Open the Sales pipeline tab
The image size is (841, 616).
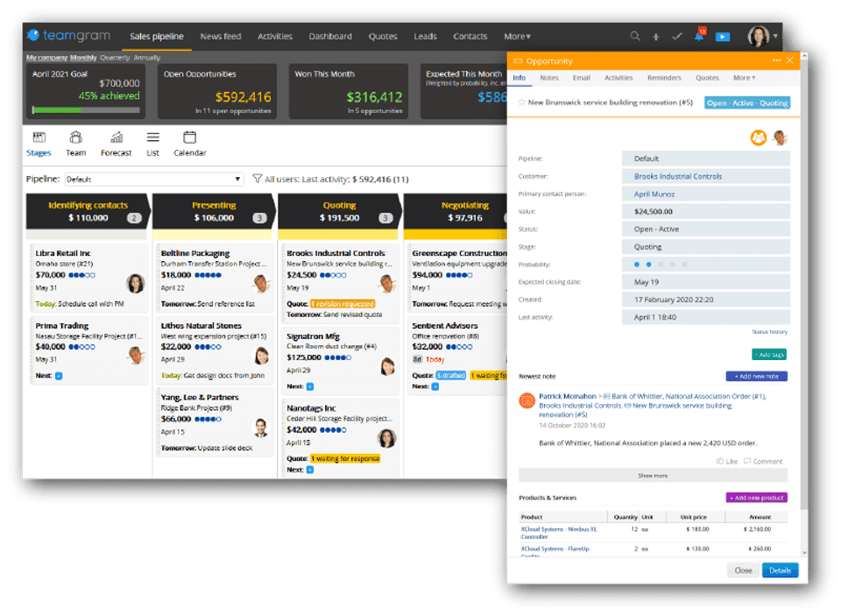[157, 37]
